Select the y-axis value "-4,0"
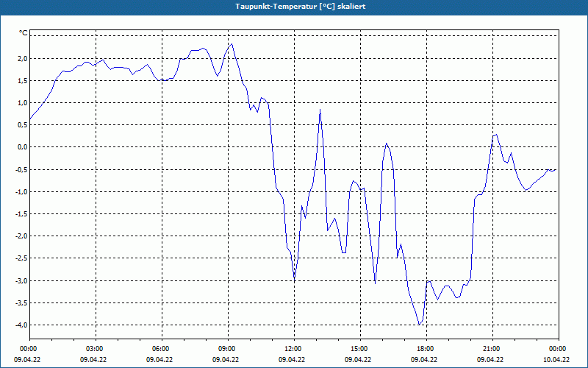The width and height of the screenshot is (588, 368). 22,325
